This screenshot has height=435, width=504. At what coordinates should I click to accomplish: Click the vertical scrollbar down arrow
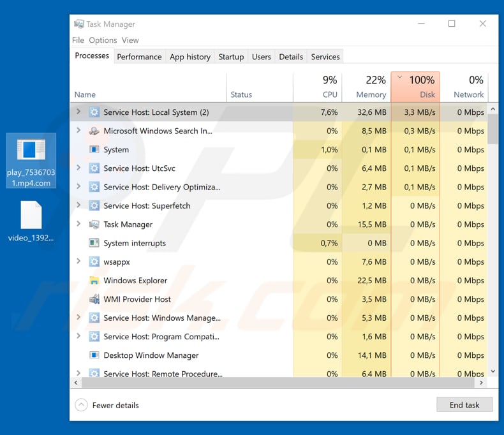[493, 372]
